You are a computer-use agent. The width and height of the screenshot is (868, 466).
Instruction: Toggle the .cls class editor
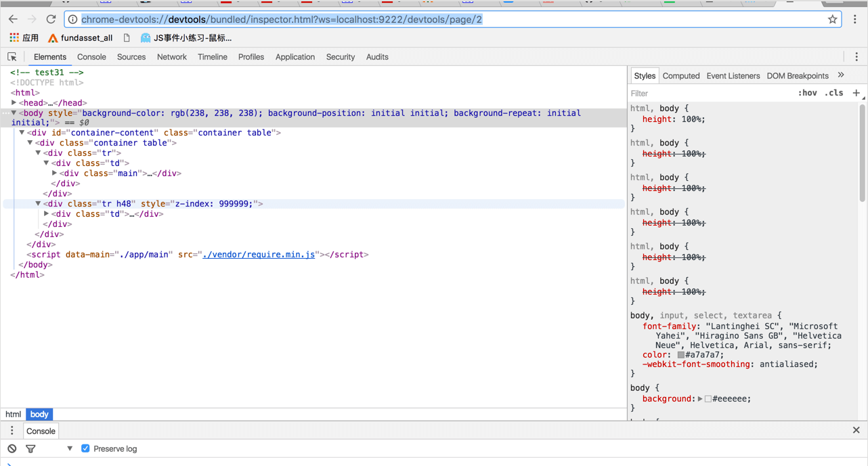click(x=834, y=93)
